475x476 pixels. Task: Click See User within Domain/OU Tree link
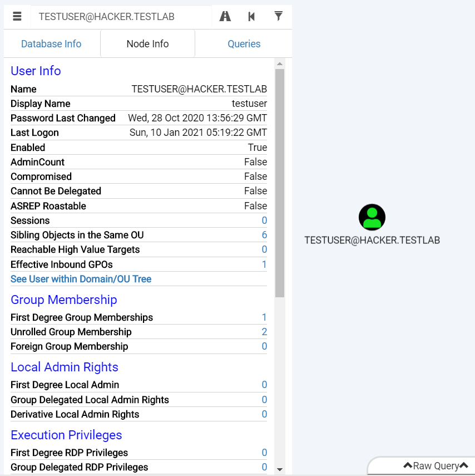tap(81, 279)
